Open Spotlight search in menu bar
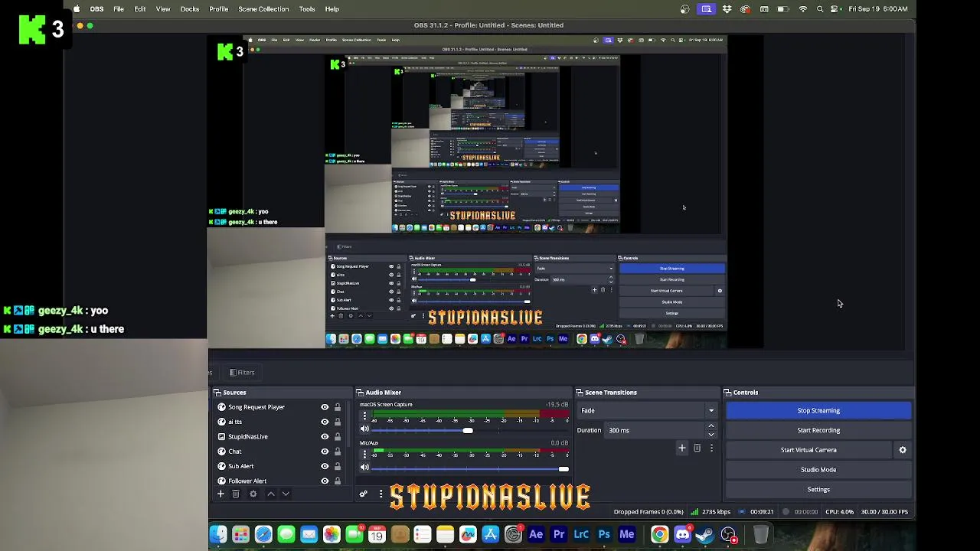The height and width of the screenshot is (551, 980). pos(820,9)
